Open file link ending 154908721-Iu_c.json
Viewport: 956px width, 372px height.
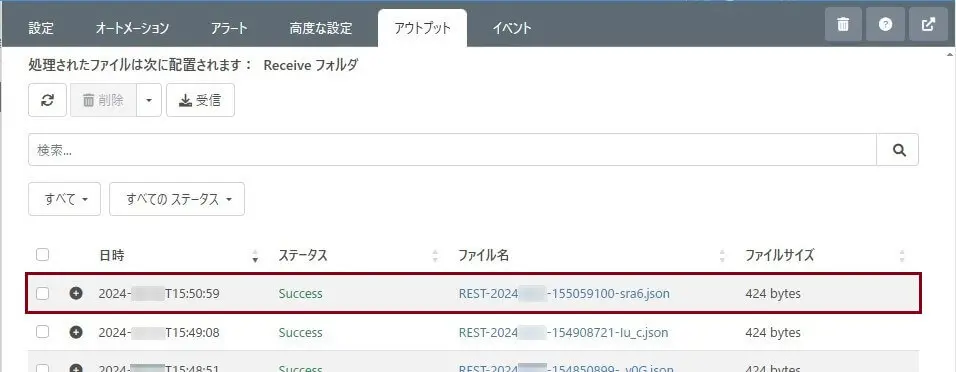click(563, 332)
